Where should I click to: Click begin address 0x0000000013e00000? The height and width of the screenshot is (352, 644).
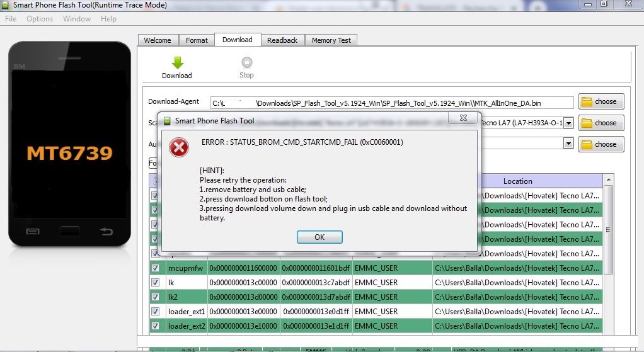(x=243, y=311)
